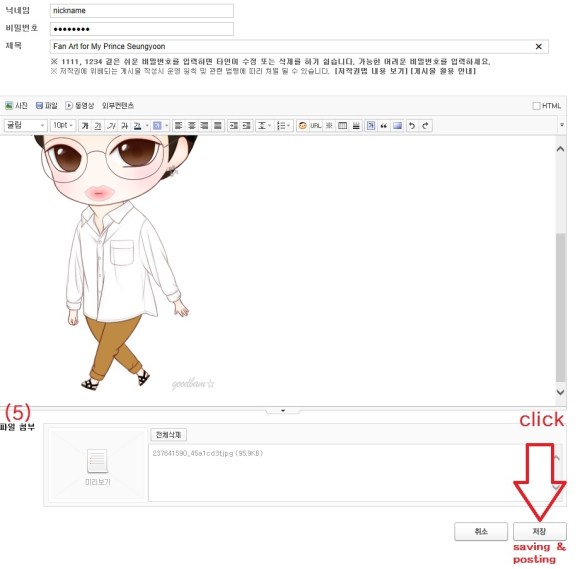Insert a table

tap(343, 126)
